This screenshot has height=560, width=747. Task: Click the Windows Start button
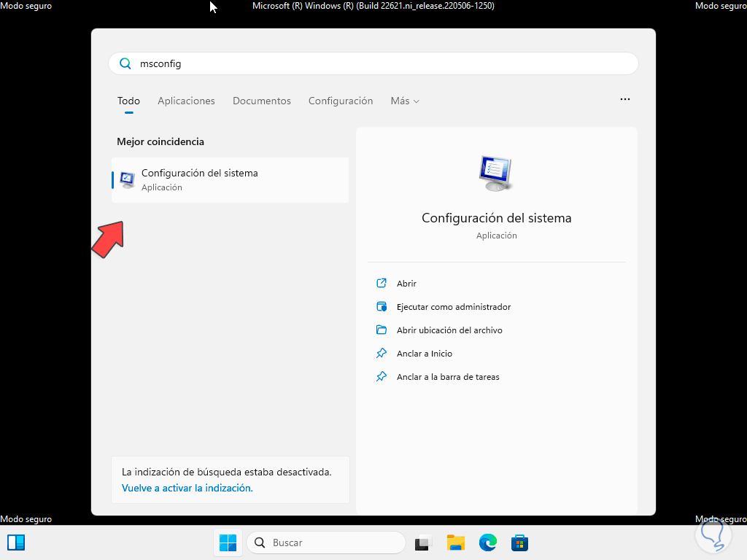coord(228,542)
